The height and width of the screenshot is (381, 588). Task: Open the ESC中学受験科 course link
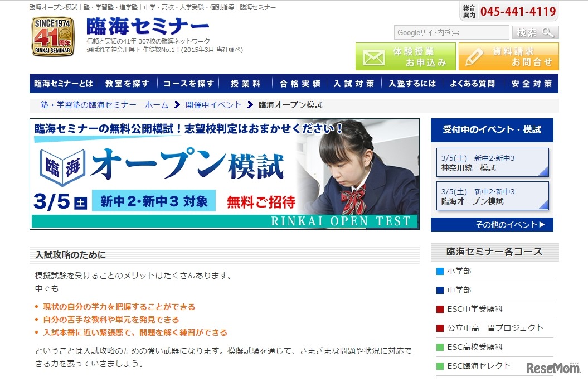tap(475, 309)
